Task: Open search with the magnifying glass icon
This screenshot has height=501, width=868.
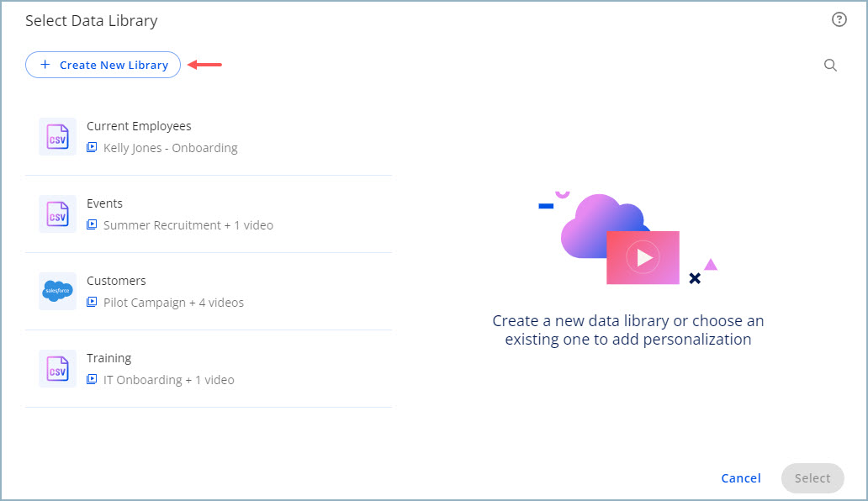Action: click(x=830, y=65)
